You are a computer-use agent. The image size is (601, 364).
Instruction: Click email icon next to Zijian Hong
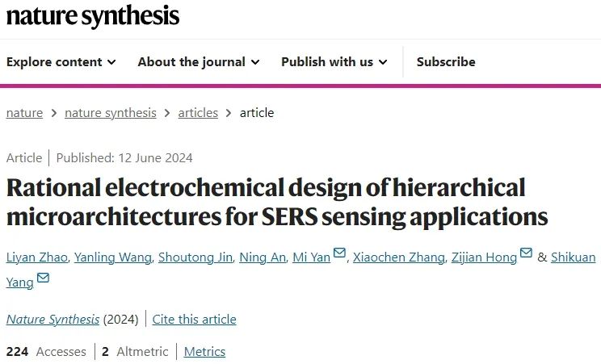click(x=526, y=254)
